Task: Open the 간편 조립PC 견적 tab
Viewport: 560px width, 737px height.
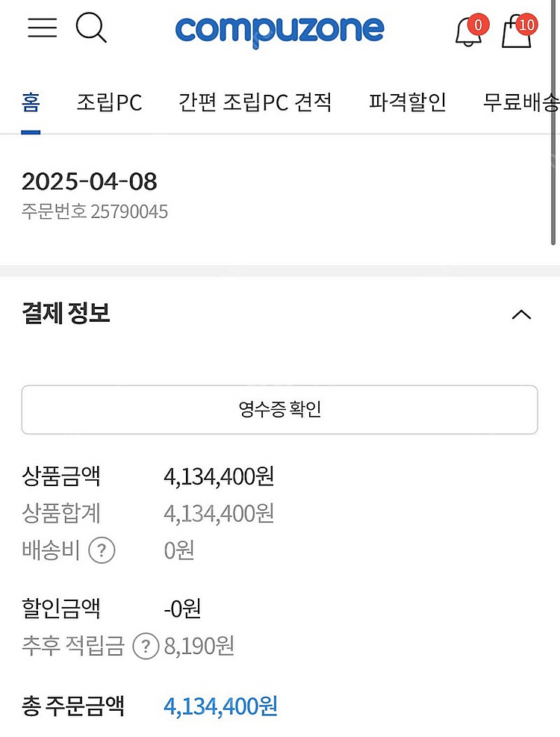Action: [255, 102]
